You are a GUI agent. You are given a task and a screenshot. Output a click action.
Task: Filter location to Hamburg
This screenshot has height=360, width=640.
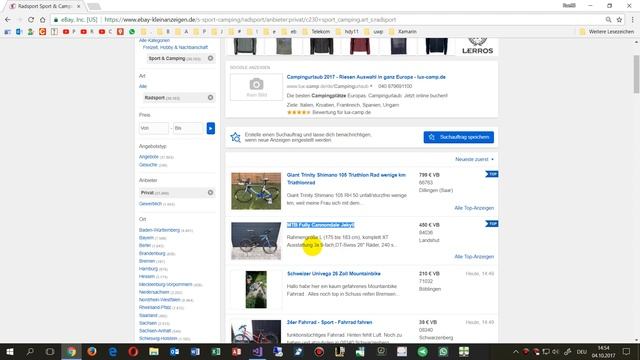click(x=148, y=269)
